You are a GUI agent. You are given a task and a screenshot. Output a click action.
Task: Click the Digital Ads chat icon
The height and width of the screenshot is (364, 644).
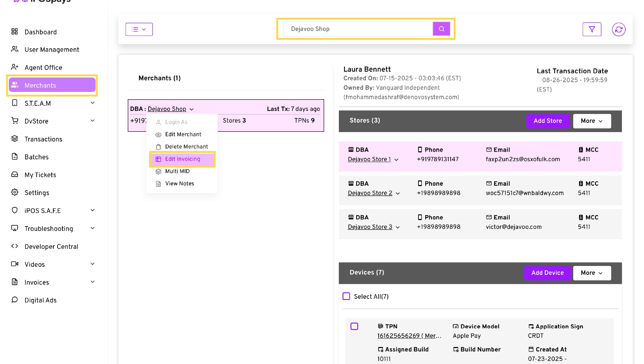point(14,300)
